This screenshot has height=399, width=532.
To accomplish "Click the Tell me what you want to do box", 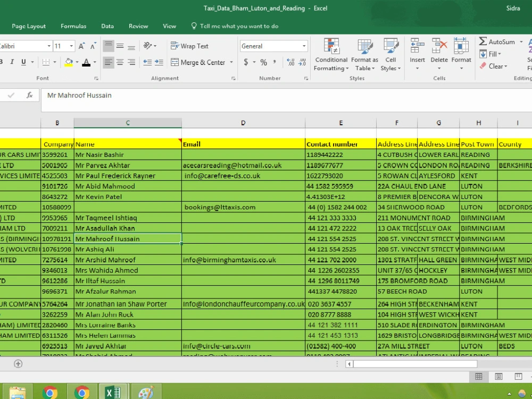I will click(x=235, y=26).
